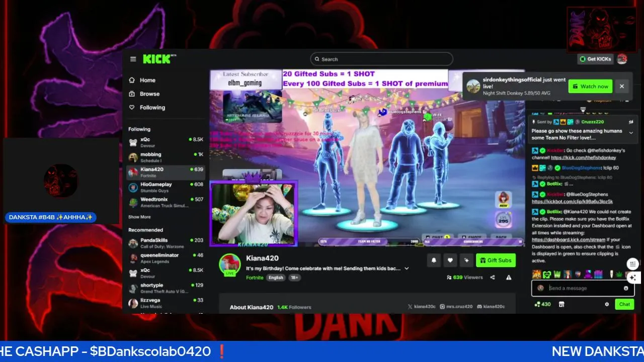Viewport: 644px width, 362px height.
Task: Open the hamburger sidebar menu
Action: pos(133,59)
